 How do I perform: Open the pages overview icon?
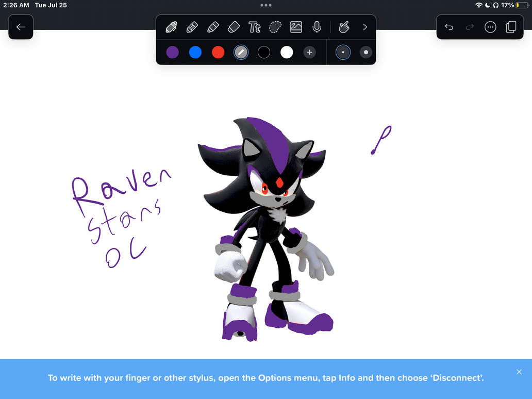pyautogui.click(x=511, y=27)
